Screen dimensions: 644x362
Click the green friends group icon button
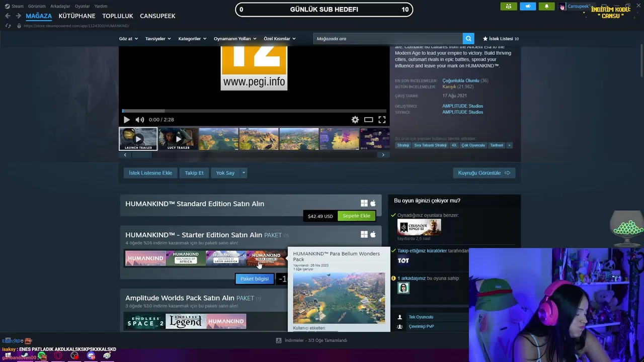[x=509, y=7]
